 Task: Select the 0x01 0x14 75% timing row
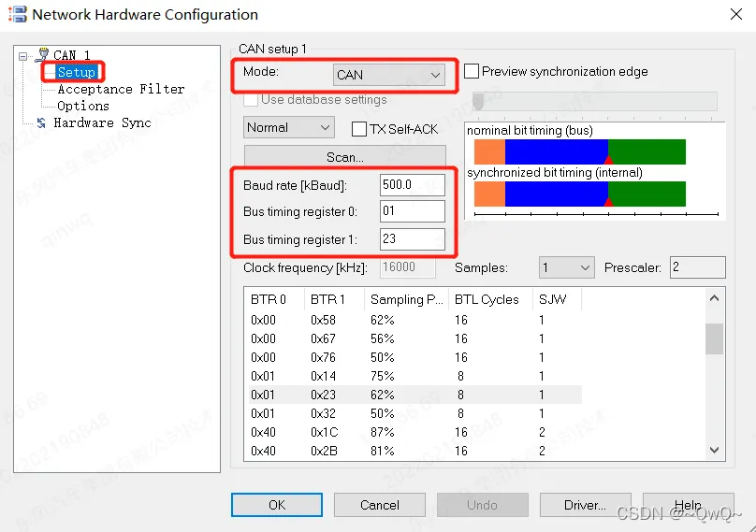click(x=412, y=376)
